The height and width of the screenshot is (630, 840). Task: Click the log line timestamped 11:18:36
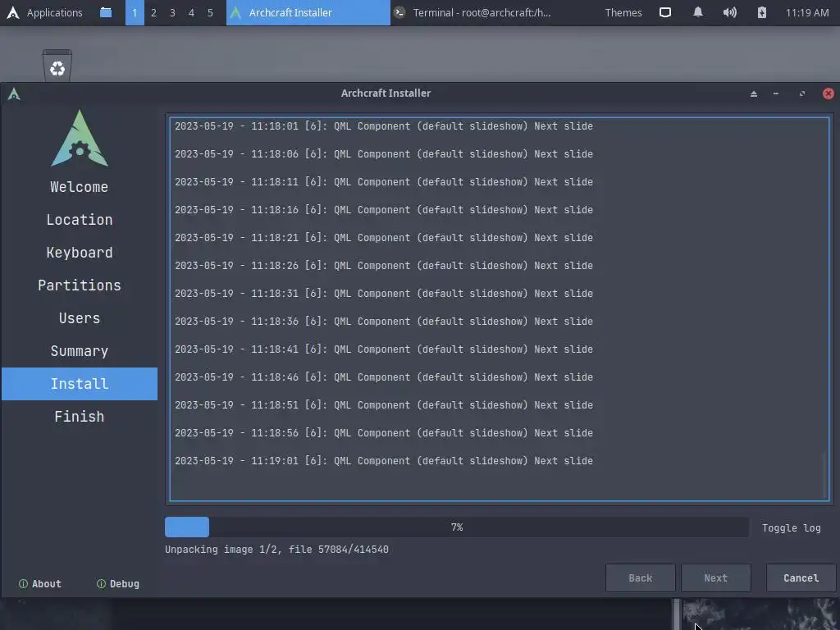click(x=384, y=321)
